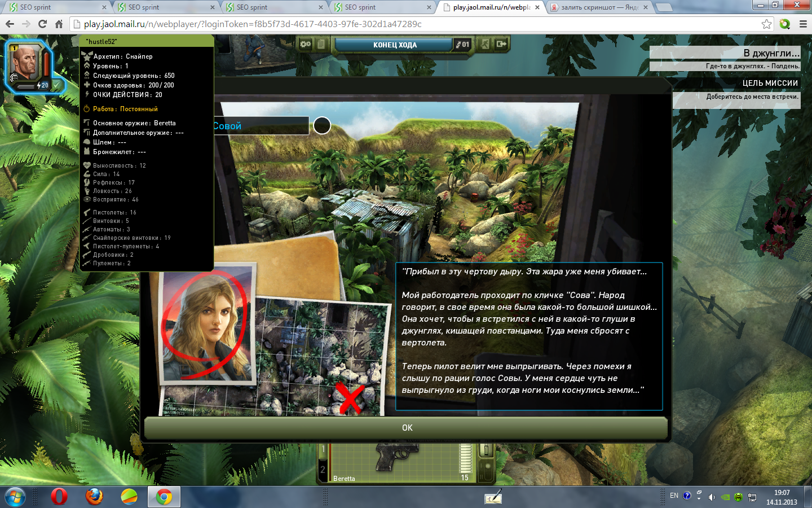Screen dimensions: 812x508
Task: Open the game settings gear icon
Action: tap(306, 44)
